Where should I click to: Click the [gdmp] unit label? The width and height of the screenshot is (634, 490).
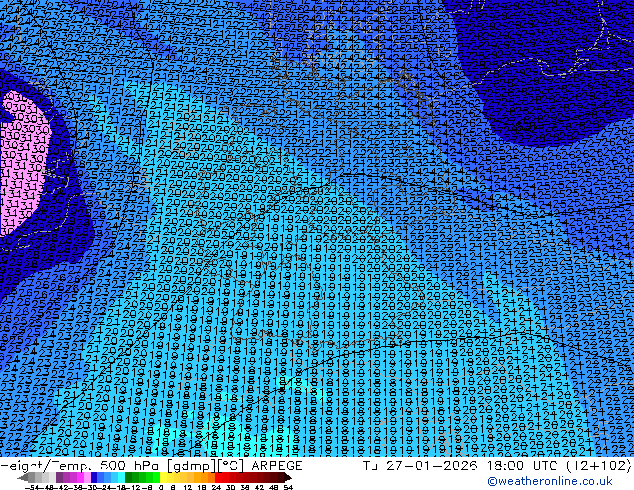tap(185, 466)
